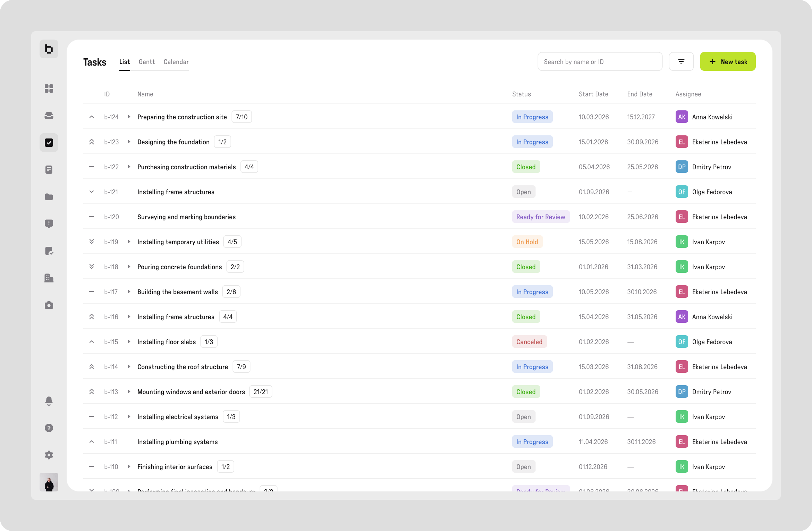Open settings gear icon in sidebar
Image resolution: width=812 pixels, height=531 pixels.
point(49,455)
